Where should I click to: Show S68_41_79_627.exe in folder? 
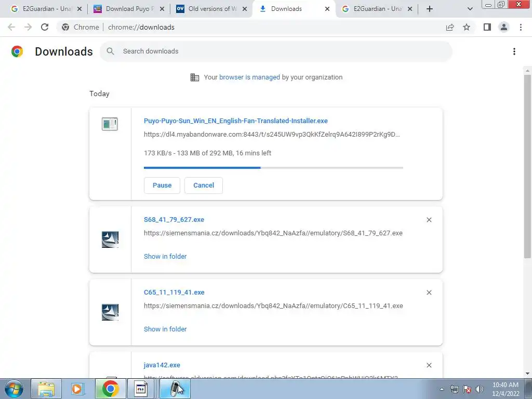coord(165,257)
